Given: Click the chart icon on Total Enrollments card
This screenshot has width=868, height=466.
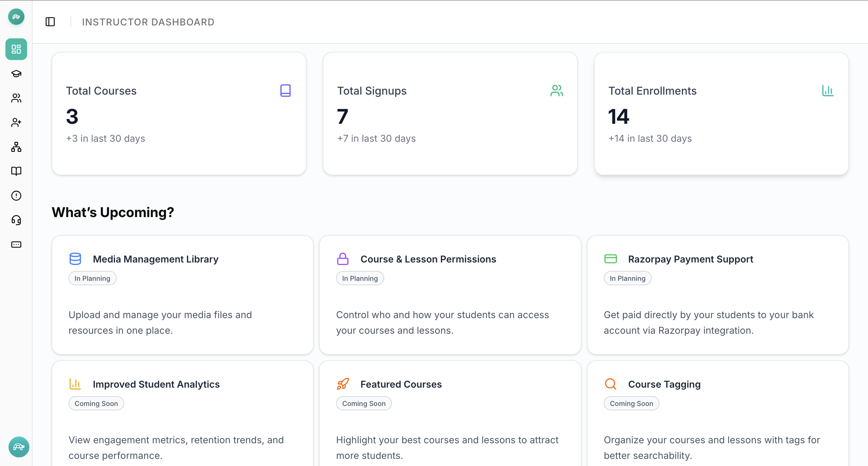Looking at the screenshot, I should (828, 91).
